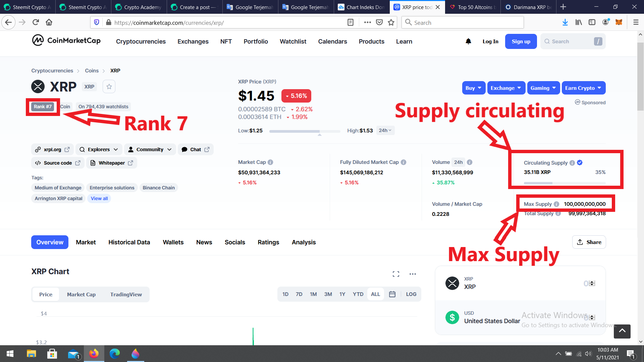Open the Explorers dropdown

[99, 149]
